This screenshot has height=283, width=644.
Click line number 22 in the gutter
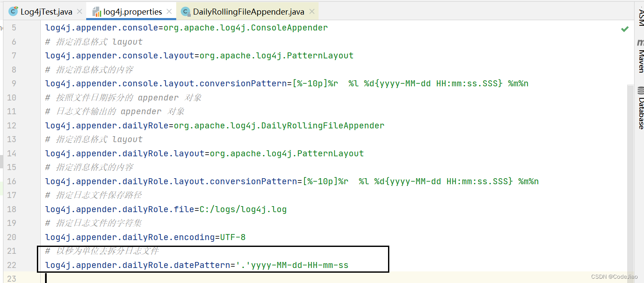pos(12,265)
